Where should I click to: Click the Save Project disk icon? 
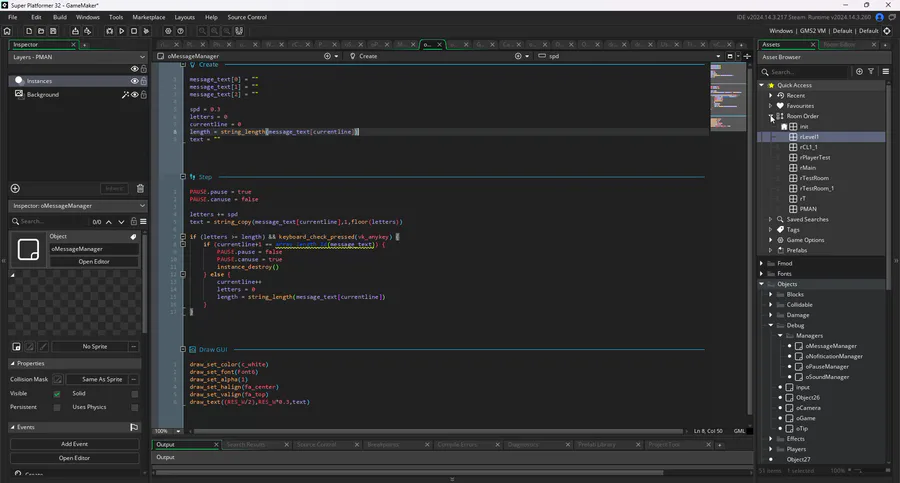click(53, 31)
